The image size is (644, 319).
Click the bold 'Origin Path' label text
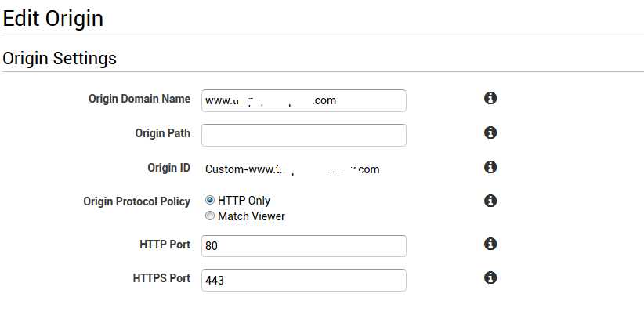(x=162, y=133)
